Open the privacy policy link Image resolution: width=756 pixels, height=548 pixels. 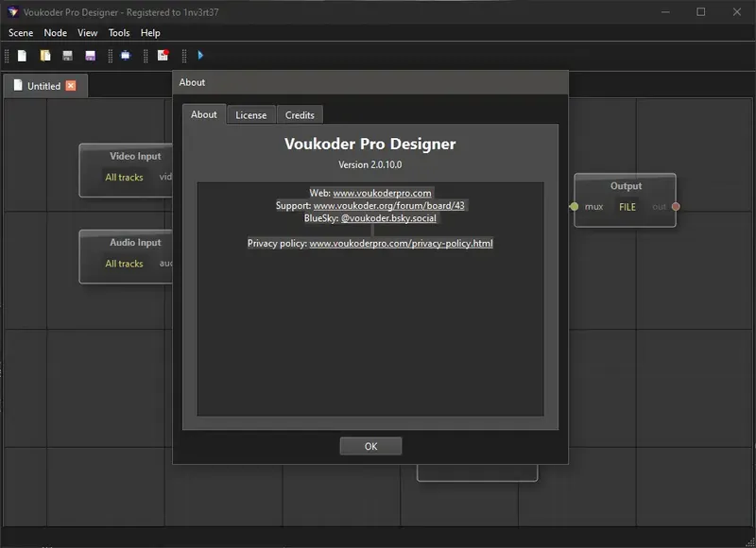pos(401,243)
